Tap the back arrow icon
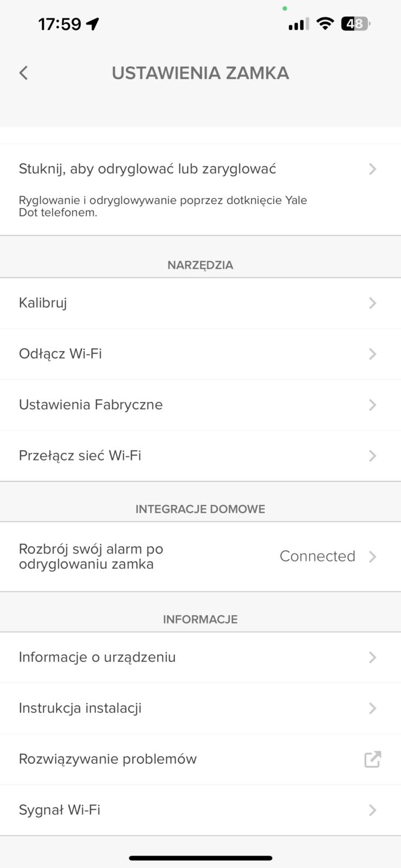 23,73
